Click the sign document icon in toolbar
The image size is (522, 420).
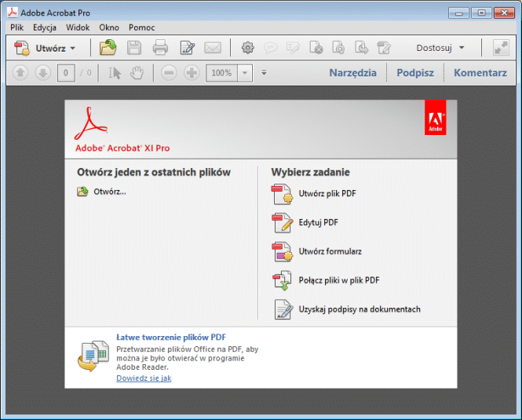coord(384,48)
